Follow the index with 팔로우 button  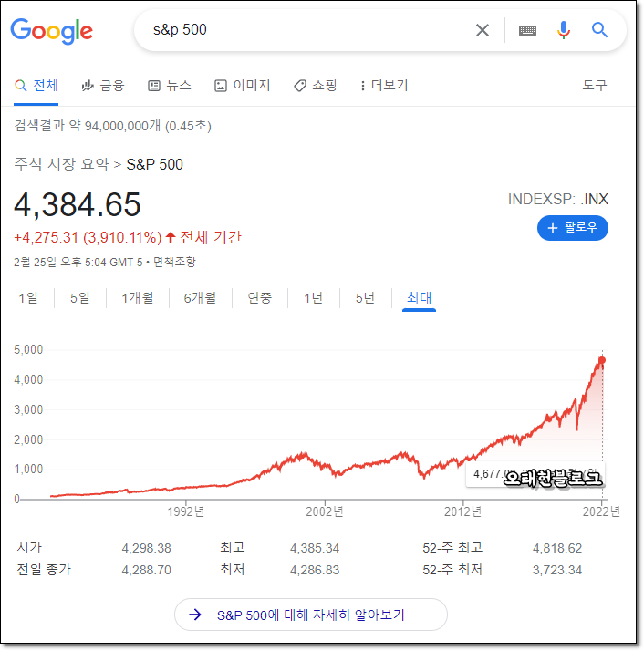[x=573, y=228]
